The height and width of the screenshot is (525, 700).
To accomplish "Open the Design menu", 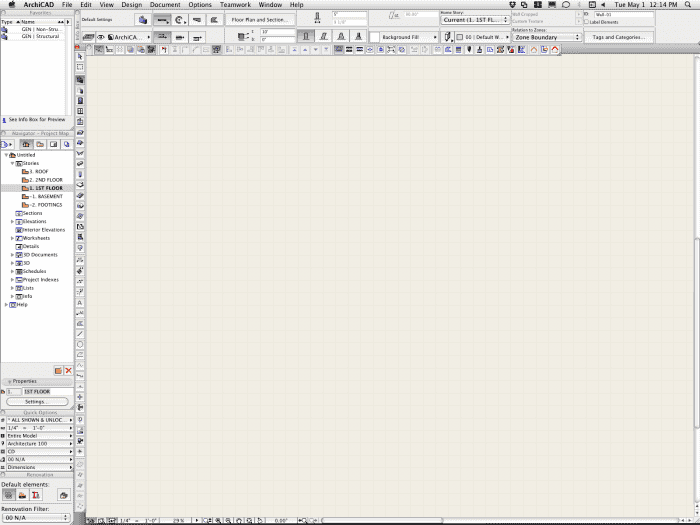I will (x=131, y=5).
